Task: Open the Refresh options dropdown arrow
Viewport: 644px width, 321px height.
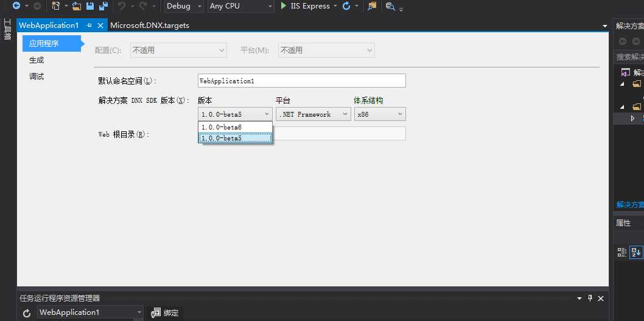Action: 357,6
